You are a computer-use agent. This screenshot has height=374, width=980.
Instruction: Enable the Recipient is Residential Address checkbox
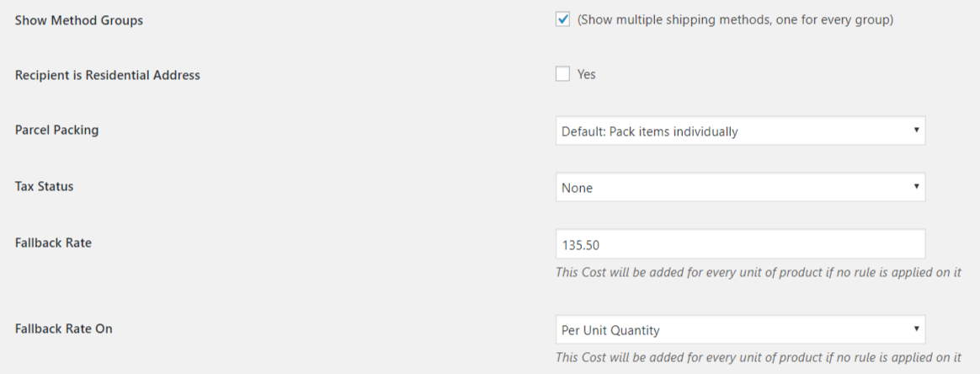point(563,74)
